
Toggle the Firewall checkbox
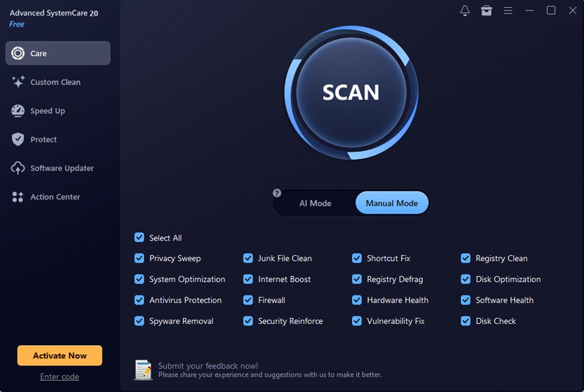pos(248,300)
